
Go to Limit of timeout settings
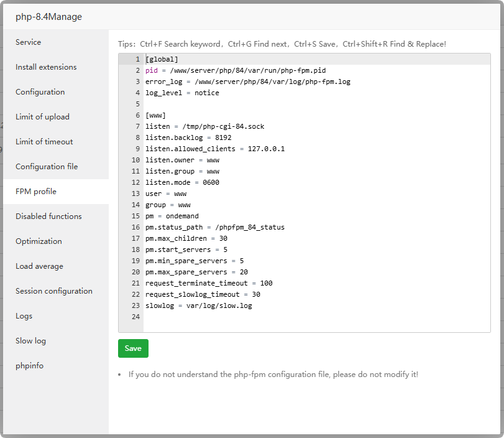point(44,142)
